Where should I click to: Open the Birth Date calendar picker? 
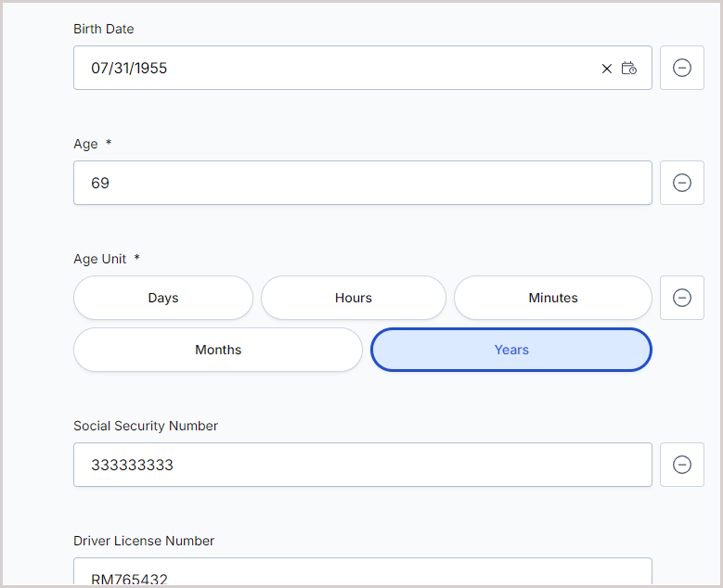(x=629, y=69)
